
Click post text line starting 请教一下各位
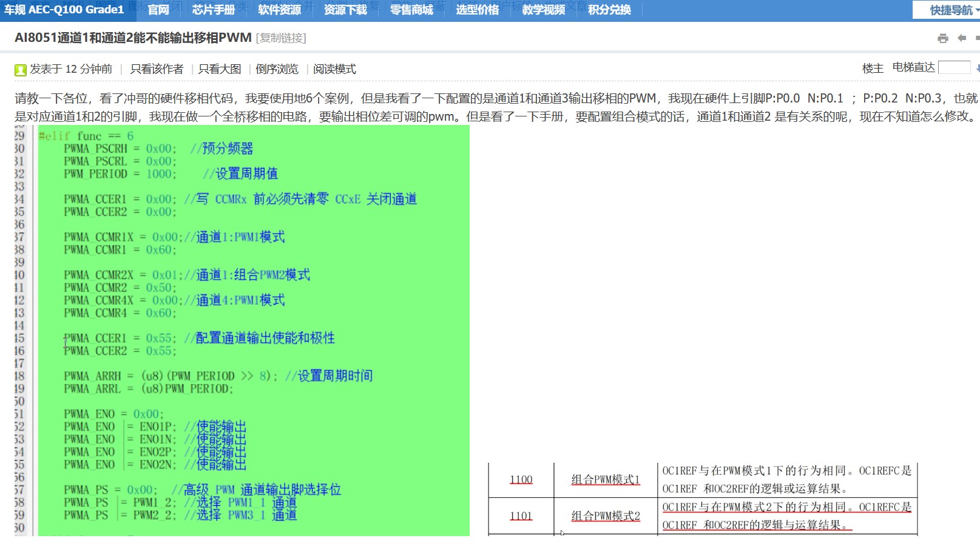496,98
